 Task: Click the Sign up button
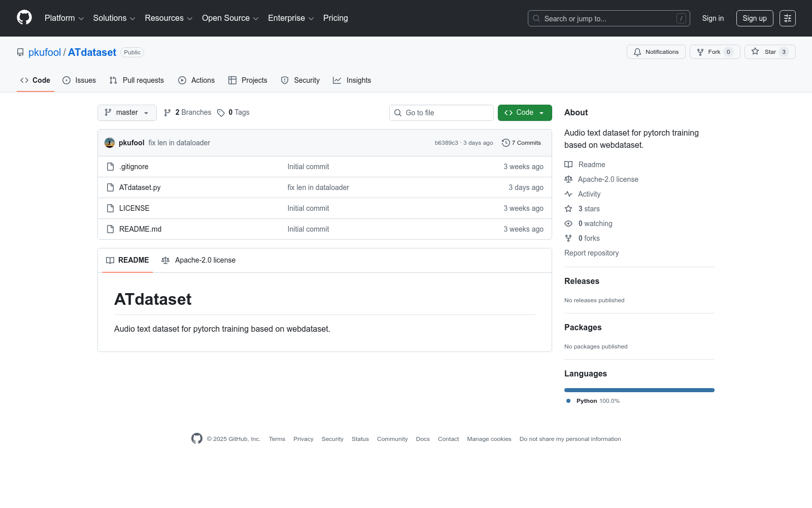[755, 18]
